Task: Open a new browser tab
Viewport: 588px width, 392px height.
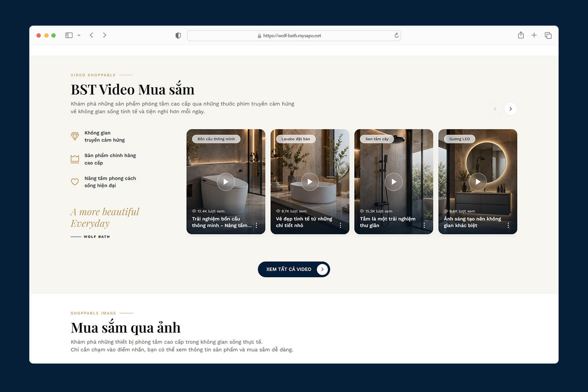Action: [534, 35]
